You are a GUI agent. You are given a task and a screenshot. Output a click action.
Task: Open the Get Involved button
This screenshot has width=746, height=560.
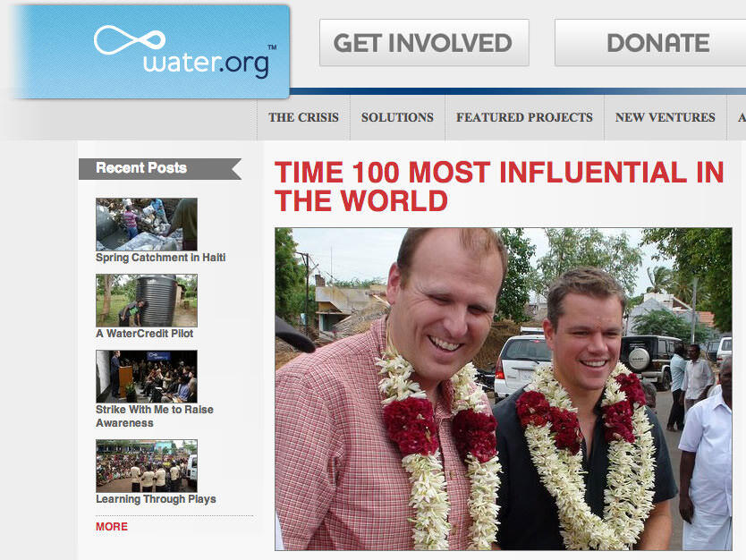click(x=424, y=43)
